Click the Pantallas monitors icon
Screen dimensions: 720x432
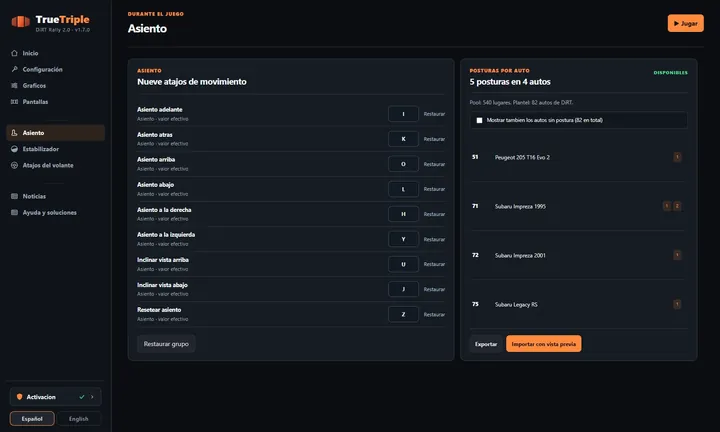14,102
